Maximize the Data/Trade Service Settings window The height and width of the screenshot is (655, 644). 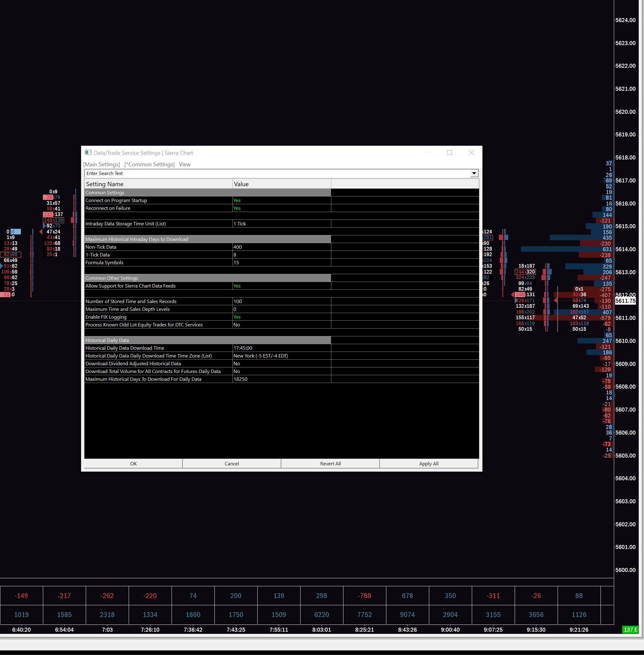[x=449, y=153]
